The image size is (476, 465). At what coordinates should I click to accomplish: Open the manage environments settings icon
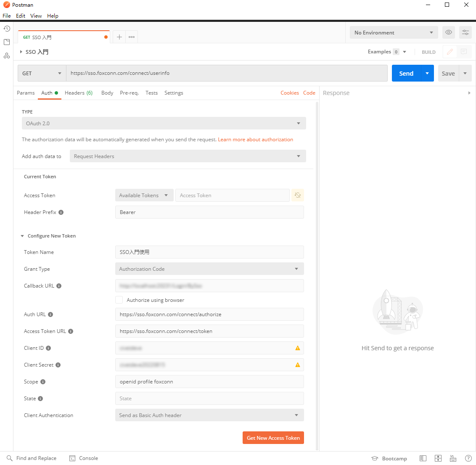point(465,32)
